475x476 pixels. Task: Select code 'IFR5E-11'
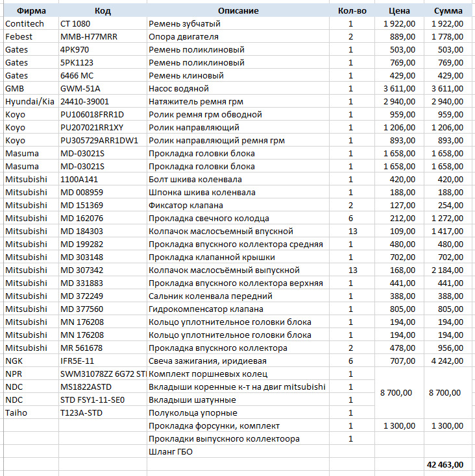point(103,361)
